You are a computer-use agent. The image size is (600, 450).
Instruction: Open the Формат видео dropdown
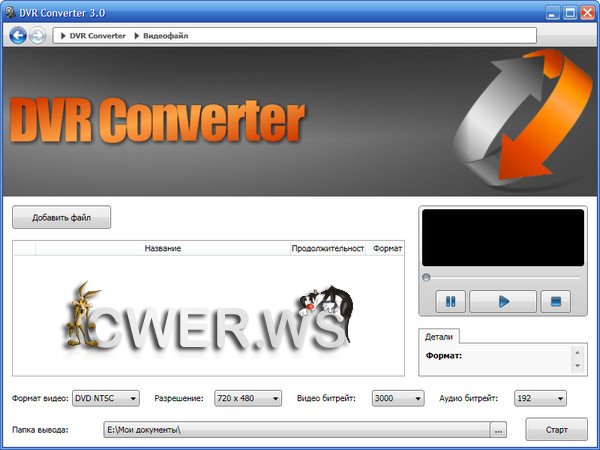pyautogui.click(x=107, y=398)
